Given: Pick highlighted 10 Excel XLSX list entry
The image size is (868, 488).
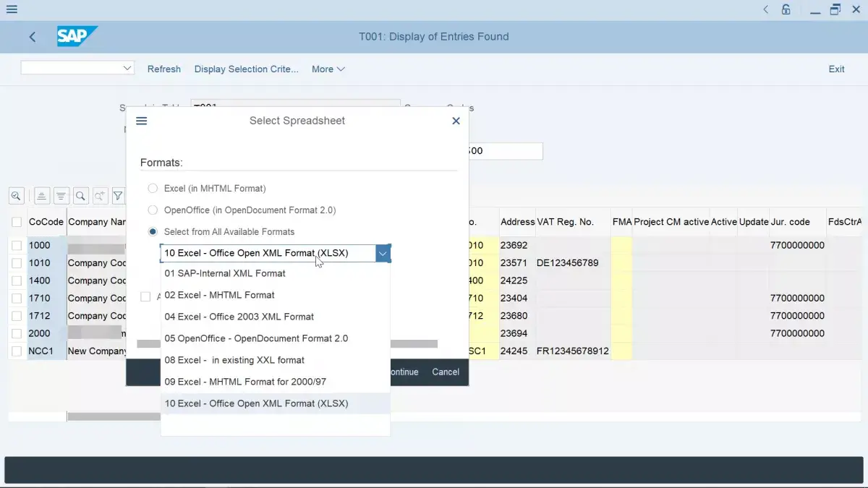Looking at the screenshot, I should [275, 403].
